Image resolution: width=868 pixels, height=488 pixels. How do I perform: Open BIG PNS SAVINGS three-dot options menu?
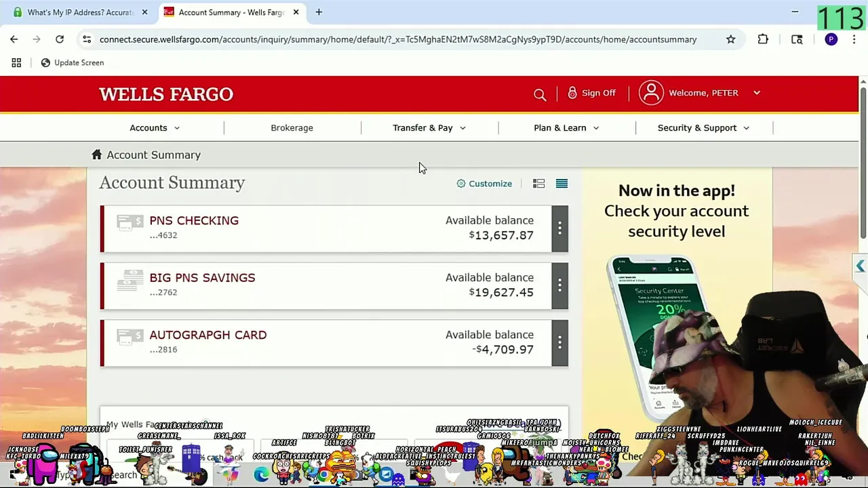click(559, 285)
